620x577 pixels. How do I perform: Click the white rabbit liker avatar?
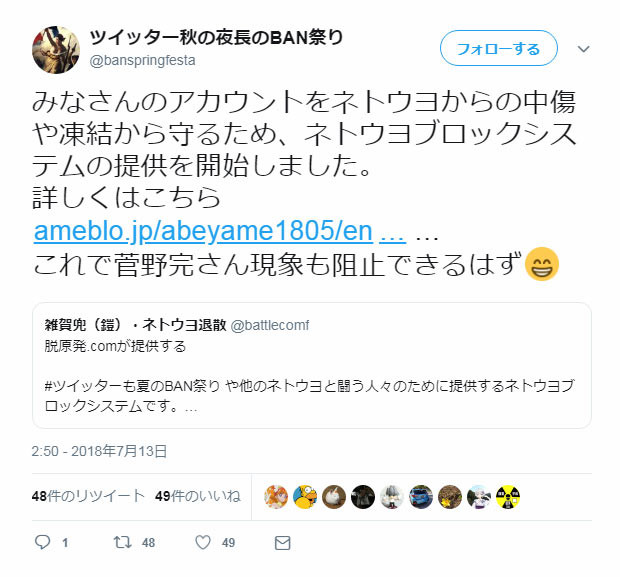[334, 496]
